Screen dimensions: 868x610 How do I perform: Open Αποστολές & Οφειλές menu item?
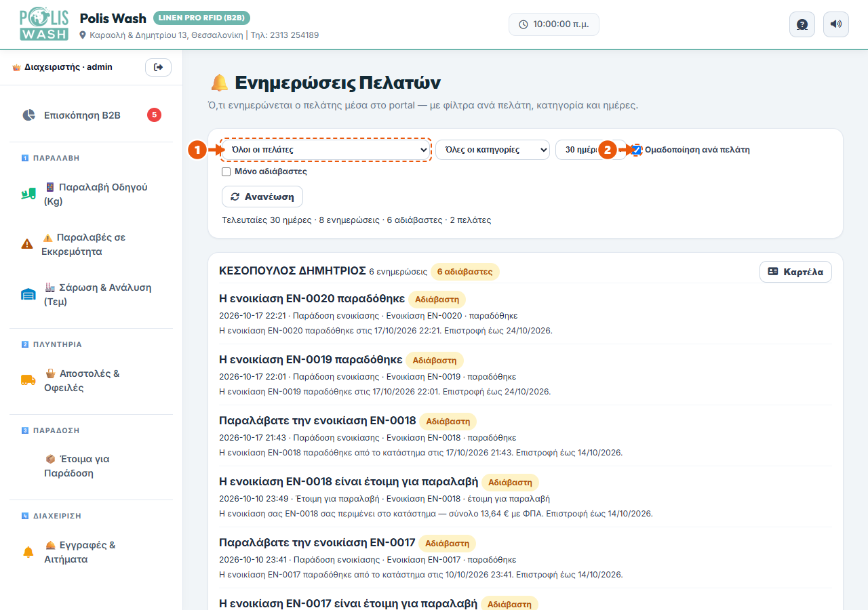coord(91,381)
